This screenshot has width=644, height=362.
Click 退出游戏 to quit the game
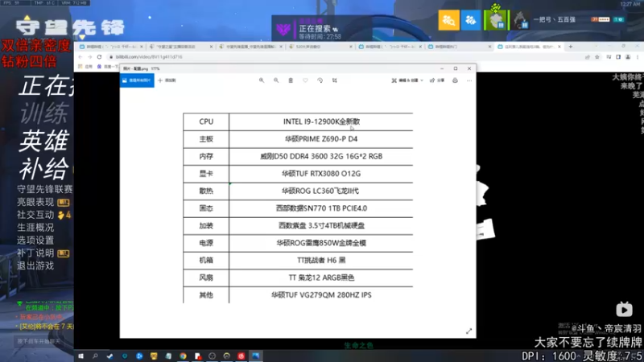pyautogui.click(x=35, y=265)
